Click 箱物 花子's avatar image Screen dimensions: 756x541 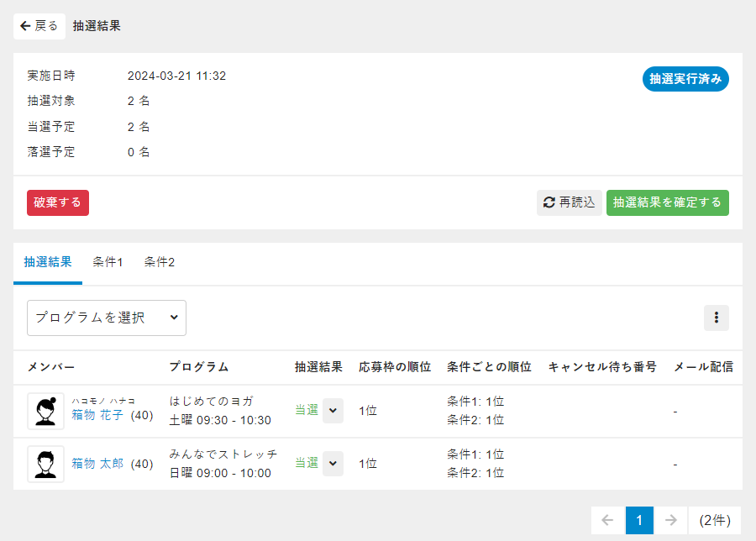coord(45,411)
